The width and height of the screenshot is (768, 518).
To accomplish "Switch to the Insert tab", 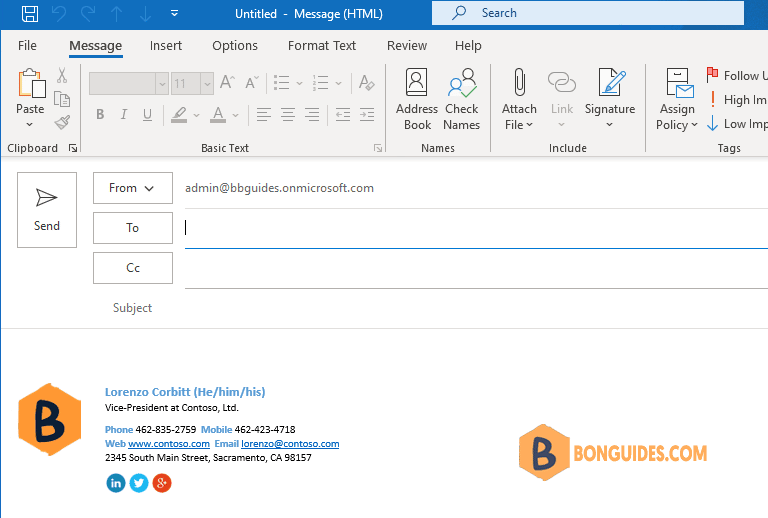I will pos(166,46).
